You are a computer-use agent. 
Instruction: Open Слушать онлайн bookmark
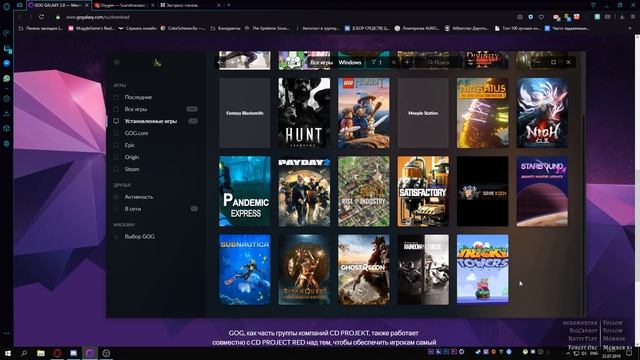point(138,28)
